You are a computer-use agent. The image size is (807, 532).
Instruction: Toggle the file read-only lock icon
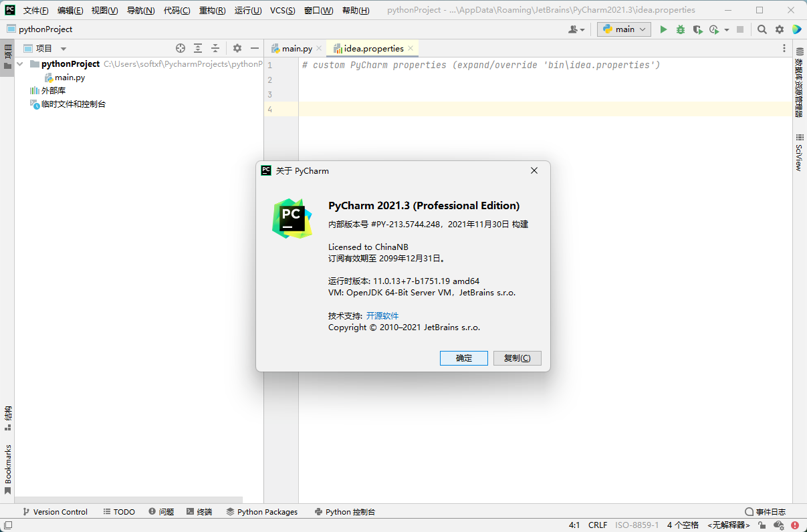coord(762,525)
